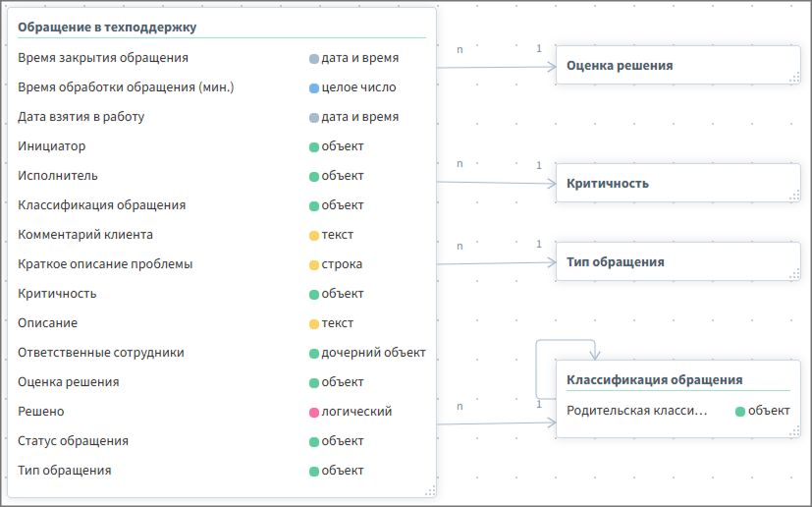Click resize handle of Обращение в техподдержку box
Viewport: 812px width, 507px height.
click(x=430, y=490)
